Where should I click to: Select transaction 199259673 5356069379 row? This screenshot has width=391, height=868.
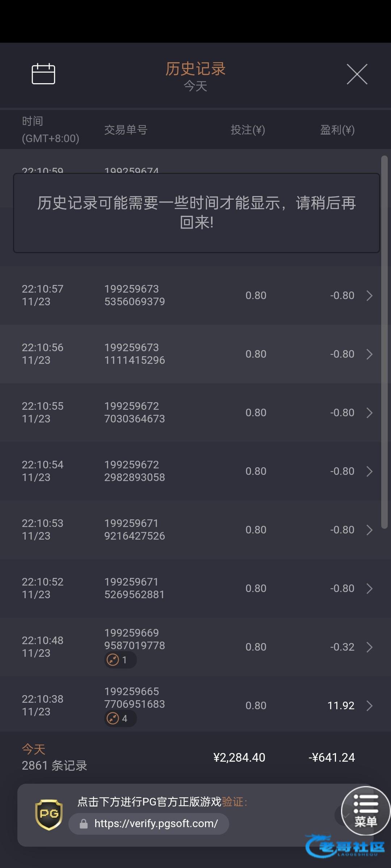(134, 295)
